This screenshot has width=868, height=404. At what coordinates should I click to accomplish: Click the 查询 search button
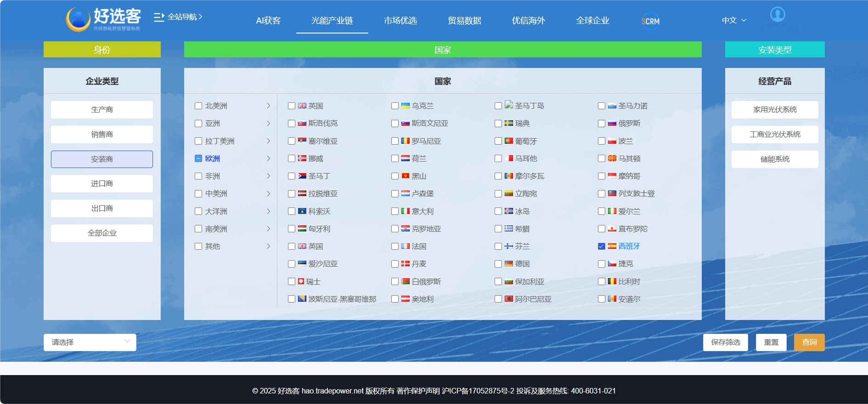pos(809,342)
